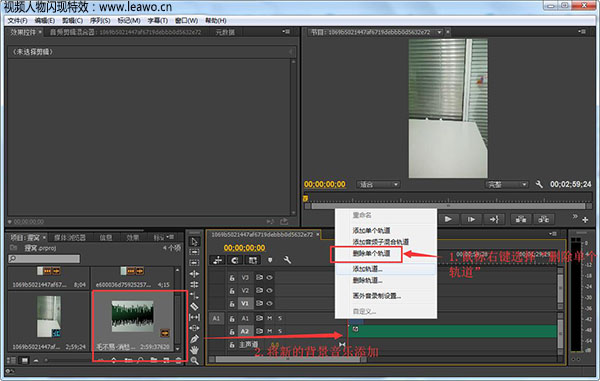Choose add audio submix track entry
Image resolution: width=600 pixels, height=381 pixels.
(381, 242)
